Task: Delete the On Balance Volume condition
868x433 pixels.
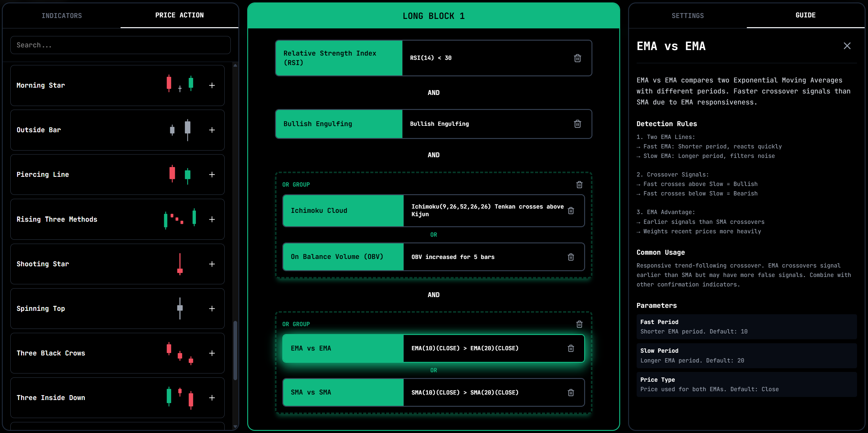Action: tap(571, 257)
